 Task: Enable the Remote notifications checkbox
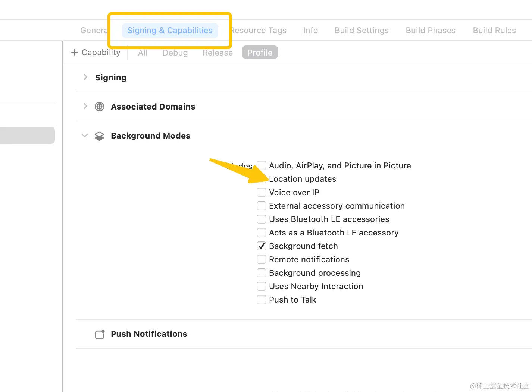point(262,259)
